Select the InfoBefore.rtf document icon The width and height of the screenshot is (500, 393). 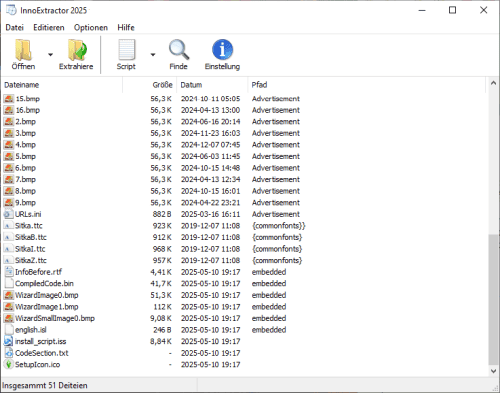[x=9, y=272]
